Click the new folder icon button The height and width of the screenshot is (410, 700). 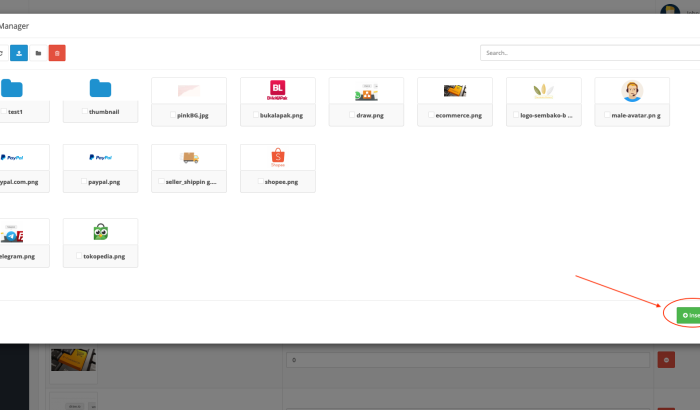38,53
